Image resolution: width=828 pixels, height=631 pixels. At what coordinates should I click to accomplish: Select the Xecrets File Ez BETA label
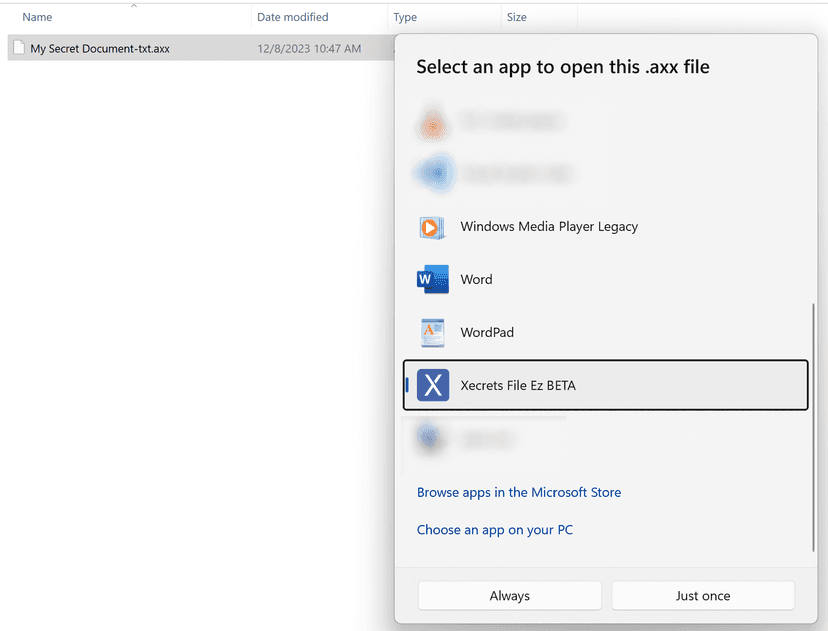point(518,385)
